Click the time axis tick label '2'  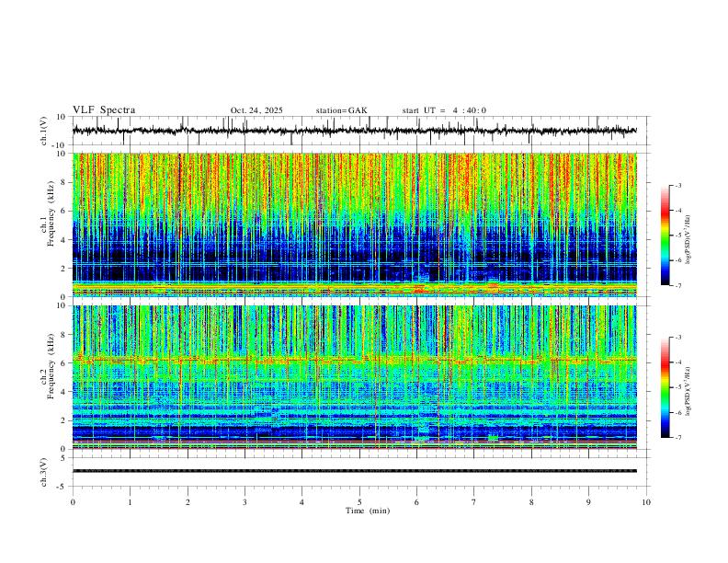point(188,502)
